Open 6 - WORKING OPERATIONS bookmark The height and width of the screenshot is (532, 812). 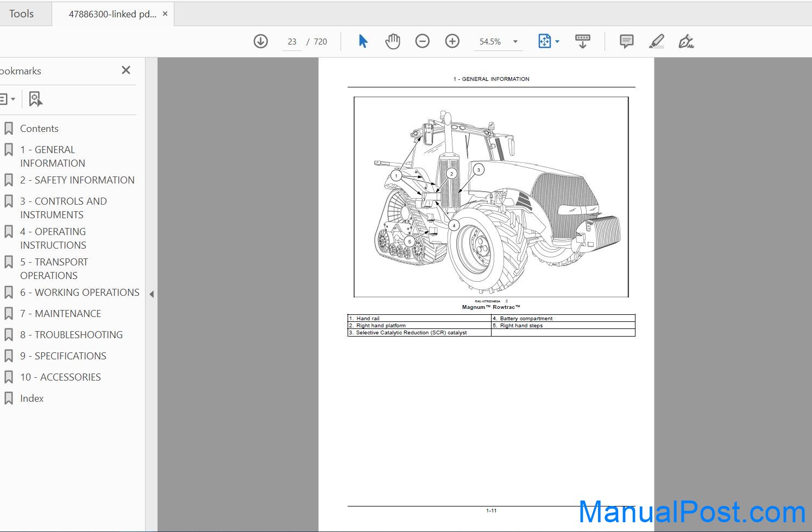[x=80, y=293]
